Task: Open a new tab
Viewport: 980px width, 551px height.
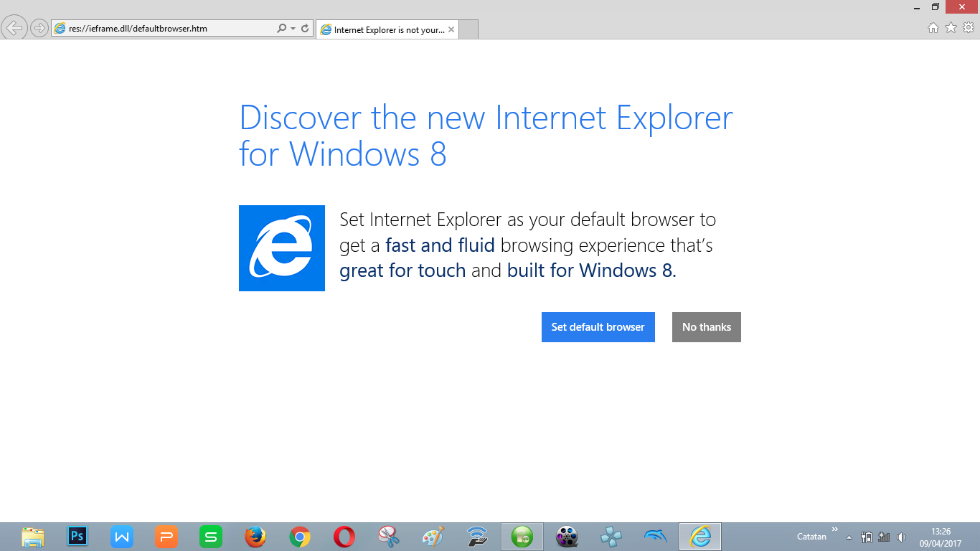Action: (x=468, y=29)
